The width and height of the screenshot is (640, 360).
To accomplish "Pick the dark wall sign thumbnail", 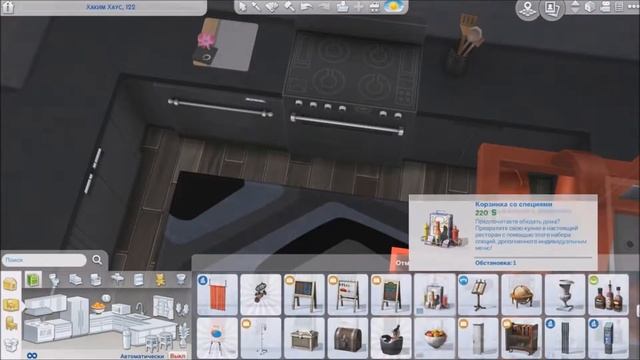I will coord(261,295).
